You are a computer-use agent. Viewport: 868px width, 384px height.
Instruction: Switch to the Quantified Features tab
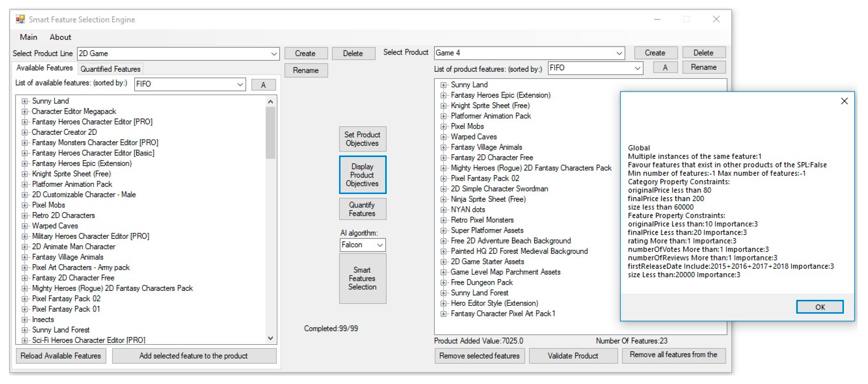[110, 69]
